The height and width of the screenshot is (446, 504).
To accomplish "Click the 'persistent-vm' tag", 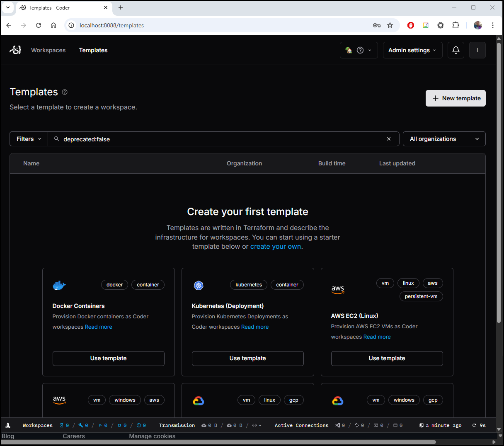I will [x=421, y=296].
